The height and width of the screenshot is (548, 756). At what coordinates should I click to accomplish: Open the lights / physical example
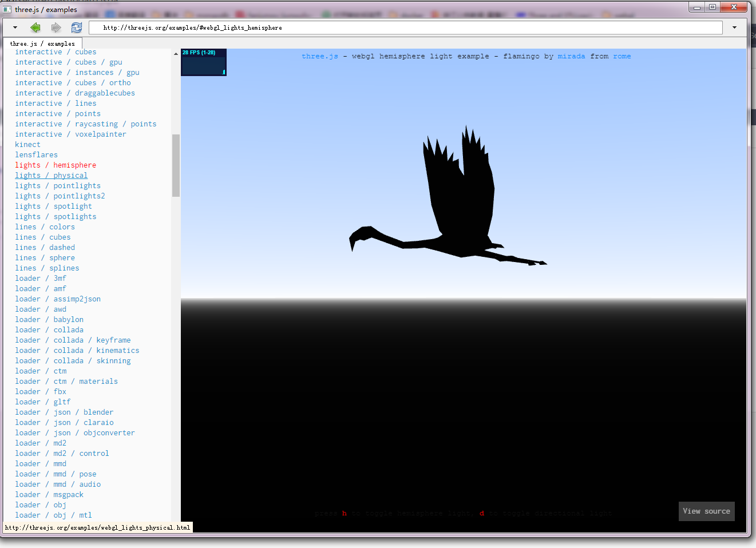[51, 176]
